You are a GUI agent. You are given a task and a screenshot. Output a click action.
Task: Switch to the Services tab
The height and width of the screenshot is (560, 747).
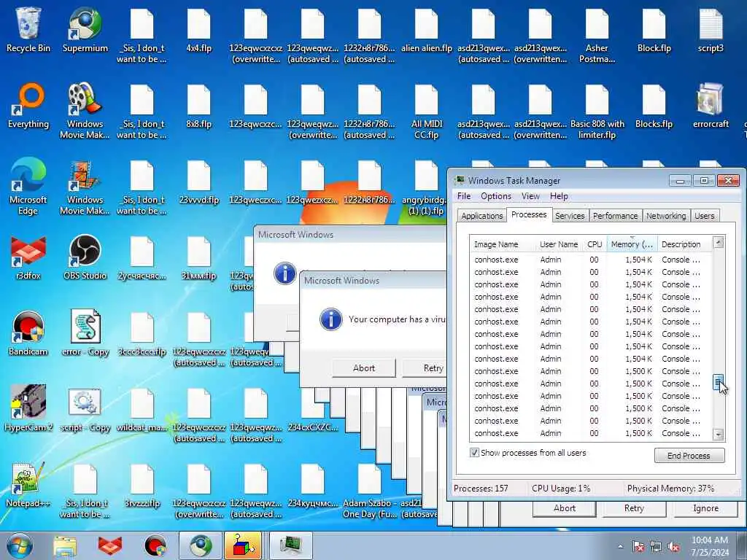[x=569, y=216]
